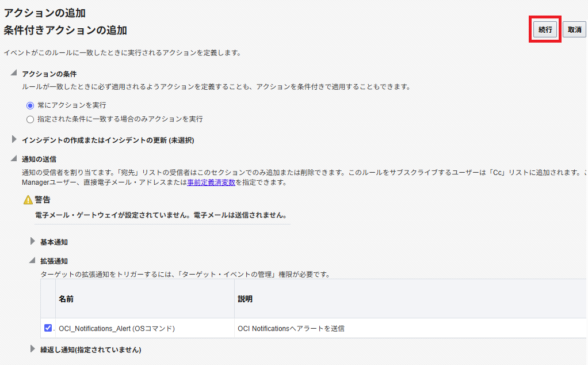Expand the 基本通知 section

click(x=33, y=241)
